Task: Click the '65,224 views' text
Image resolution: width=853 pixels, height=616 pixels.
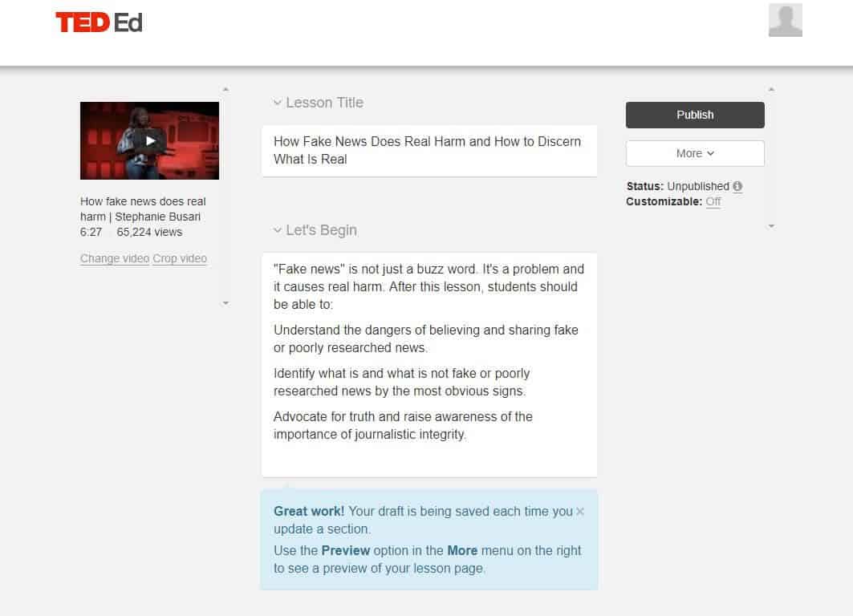Action: (x=149, y=232)
